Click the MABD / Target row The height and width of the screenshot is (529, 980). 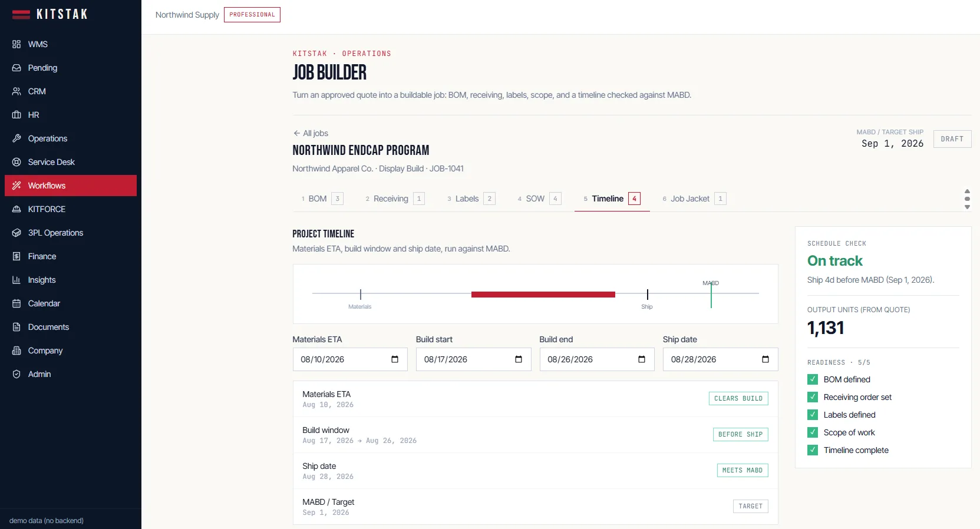536,507
